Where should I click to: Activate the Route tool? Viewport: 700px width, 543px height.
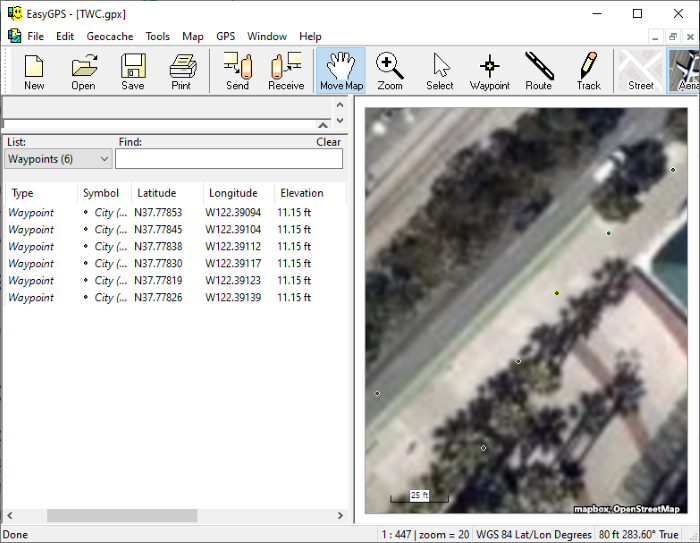[x=539, y=71]
